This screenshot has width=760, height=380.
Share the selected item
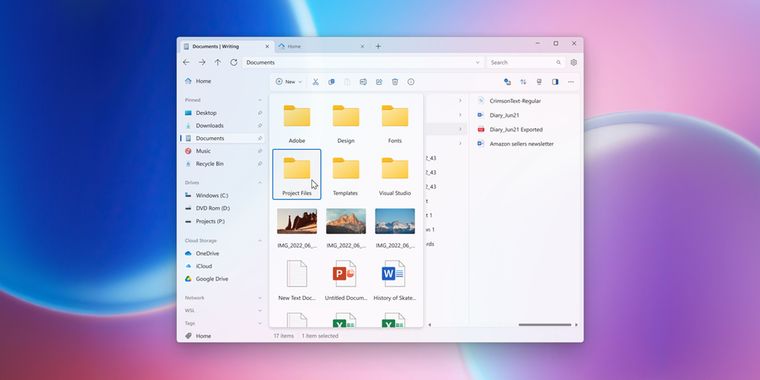(379, 82)
